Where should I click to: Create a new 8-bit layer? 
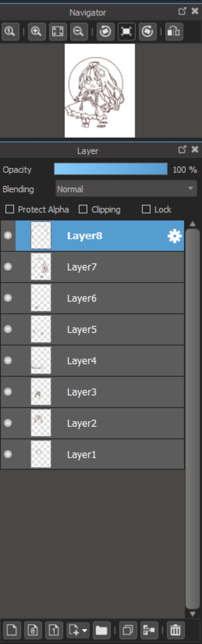coord(33,630)
